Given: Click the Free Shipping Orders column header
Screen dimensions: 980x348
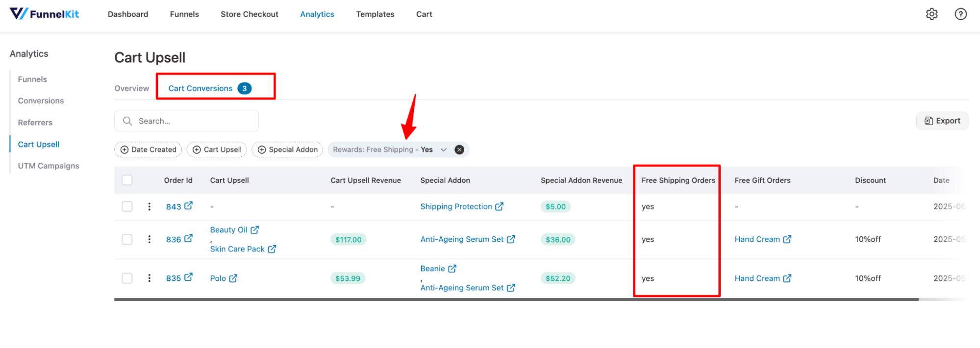Looking at the screenshot, I should point(678,180).
